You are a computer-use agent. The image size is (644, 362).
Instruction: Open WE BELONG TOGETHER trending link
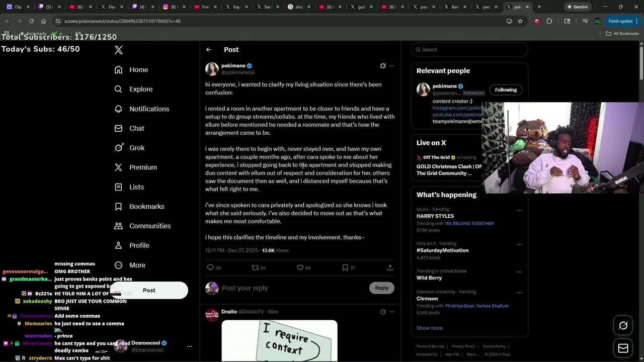(x=469, y=224)
